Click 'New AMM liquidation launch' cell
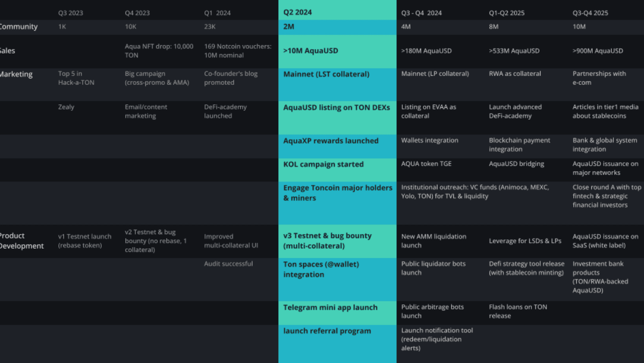Viewport: 644px width, 363px height. tap(434, 241)
